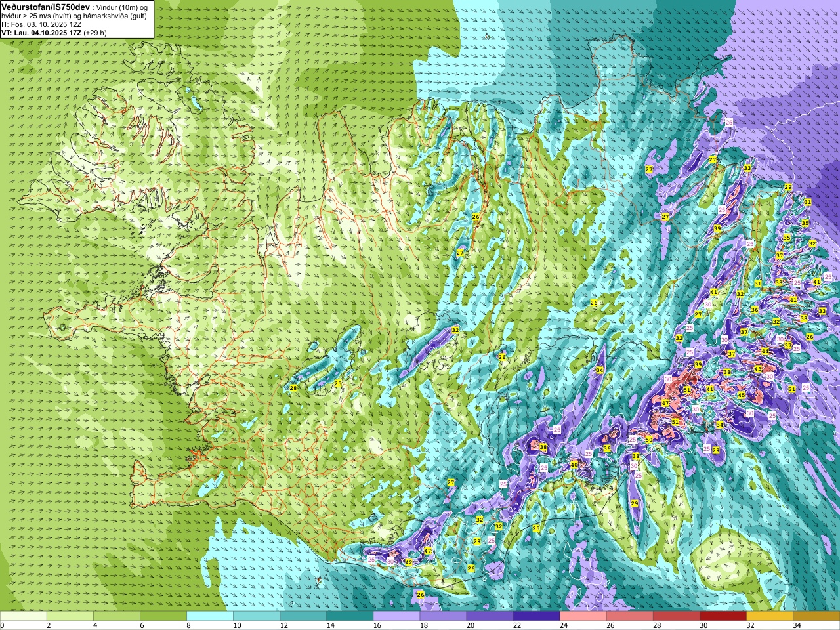The height and width of the screenshot is (630, 840).
Task: Click the red 28–30 m/s legend swatch
Action: click(676, 616)
